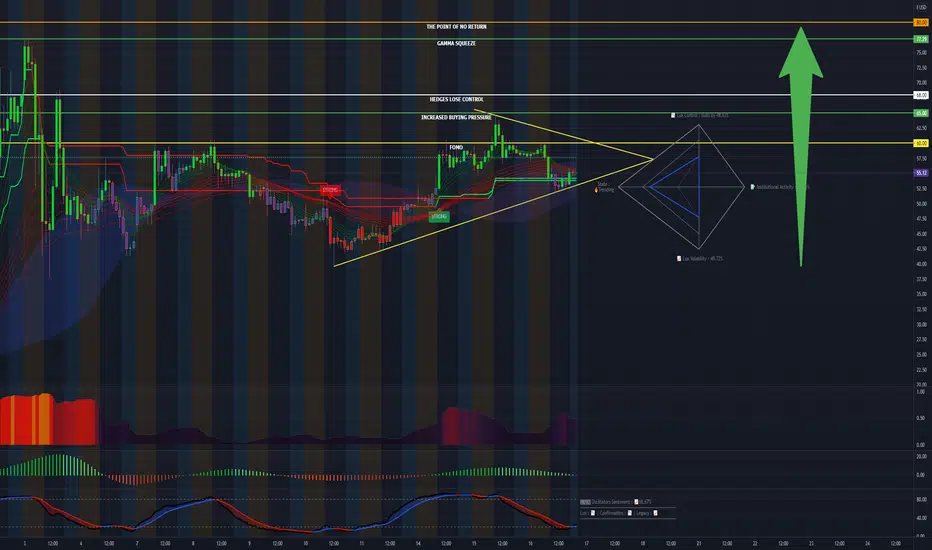Click date 24 on time axis
Image resolution: width=932 pixels, height=550 pixels.
pyautogui.click(x=867, y=543)
